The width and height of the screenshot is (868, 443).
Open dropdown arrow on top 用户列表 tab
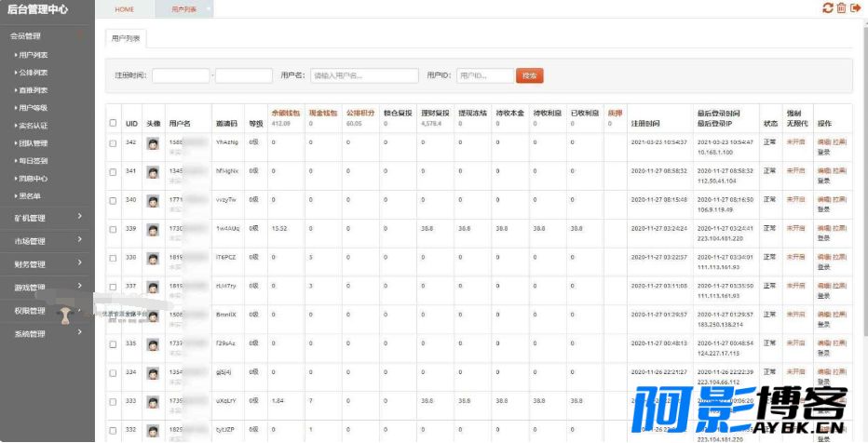pyautogui.click(x=208, y=9)
